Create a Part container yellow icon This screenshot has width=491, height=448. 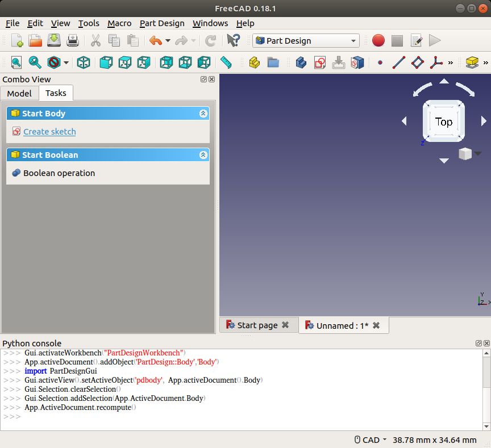255,62
